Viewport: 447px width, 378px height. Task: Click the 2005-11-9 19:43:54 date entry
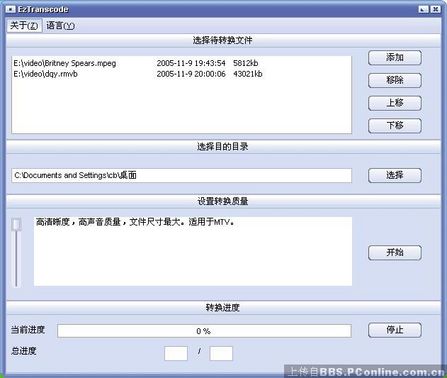click(191, 63)
